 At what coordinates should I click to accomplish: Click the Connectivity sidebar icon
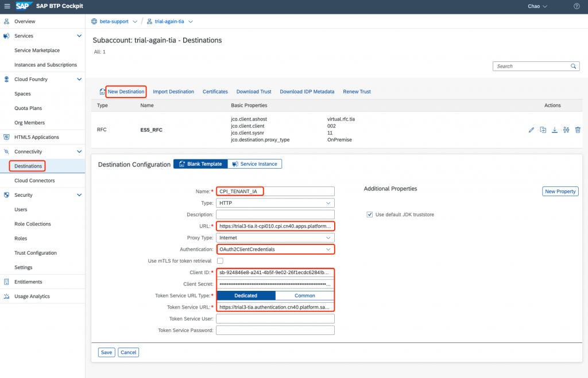coord(6,152)
